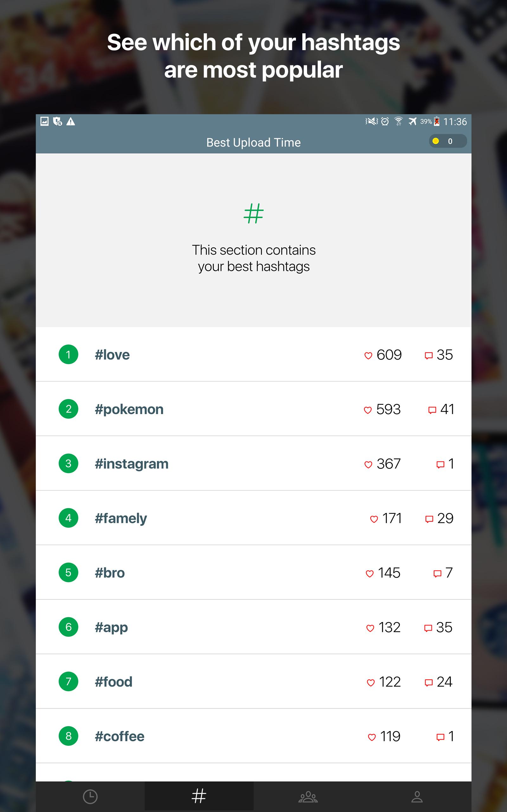Click the green number 7 badge
This screenshot has width=507, height=812.
coord(68,681)
